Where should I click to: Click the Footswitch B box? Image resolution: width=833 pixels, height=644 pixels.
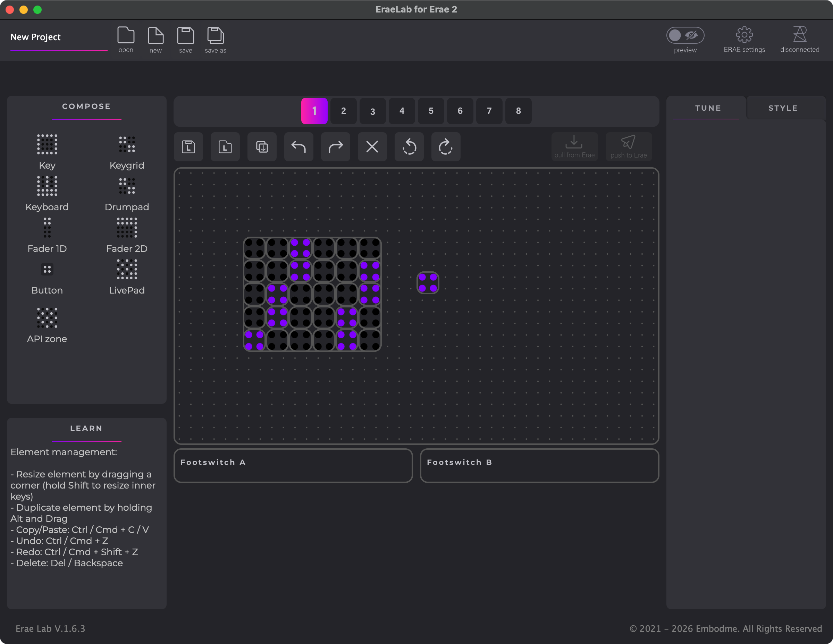(x=539, y=466)
